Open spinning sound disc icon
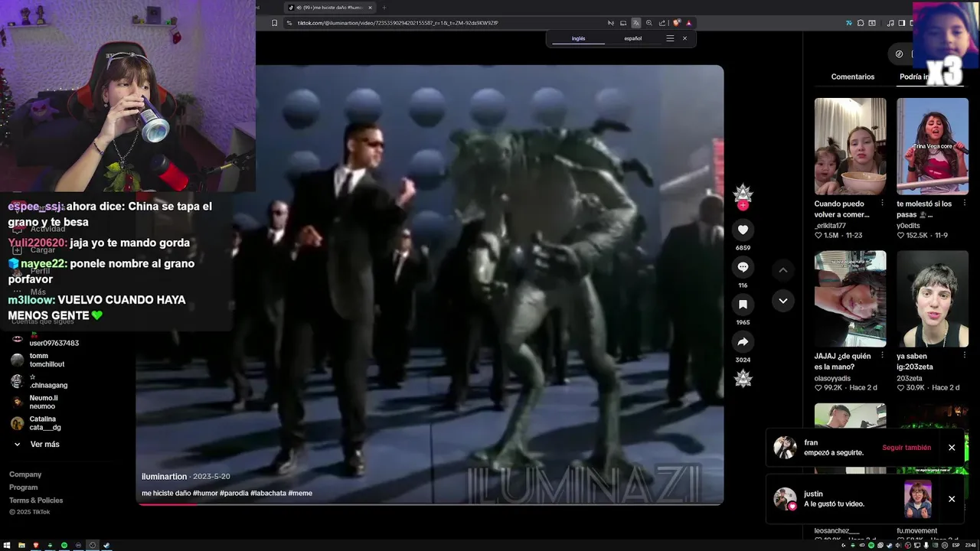Viewport: 980px width, 551px height. [x=743, y=379]
